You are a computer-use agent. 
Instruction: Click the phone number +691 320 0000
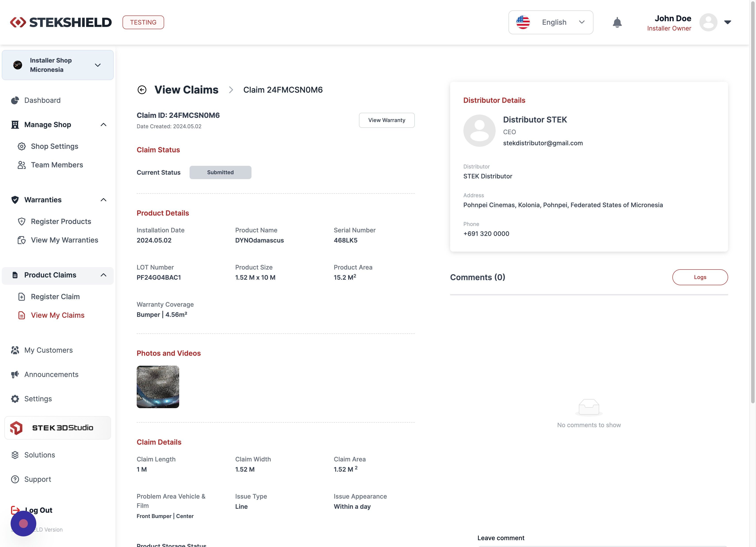click(x=486, y=234)
